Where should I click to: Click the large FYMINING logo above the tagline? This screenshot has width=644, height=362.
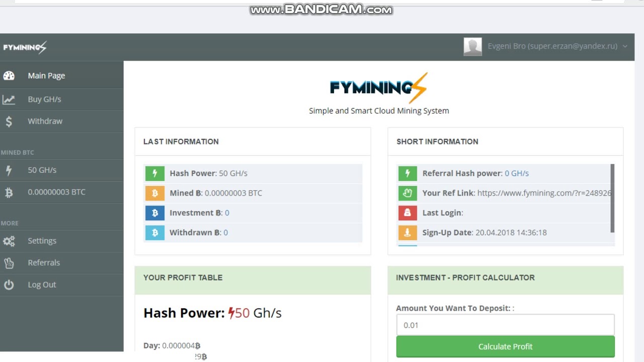(x=379, y=88)
